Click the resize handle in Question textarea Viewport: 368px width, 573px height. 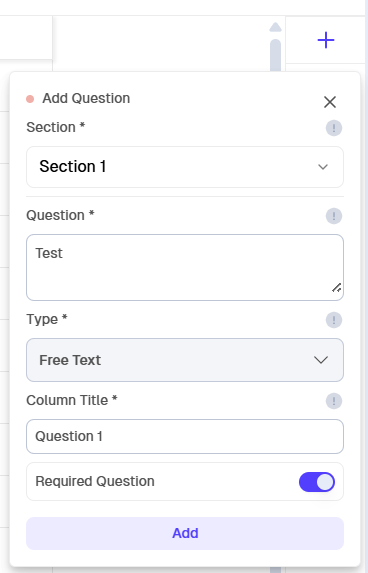[x=337, y=288]
